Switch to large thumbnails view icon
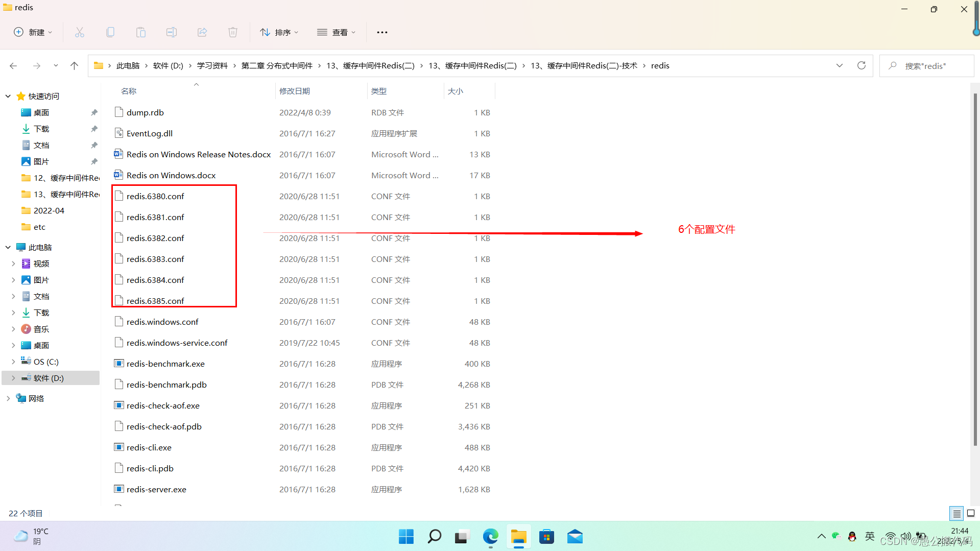 point(971,513)
